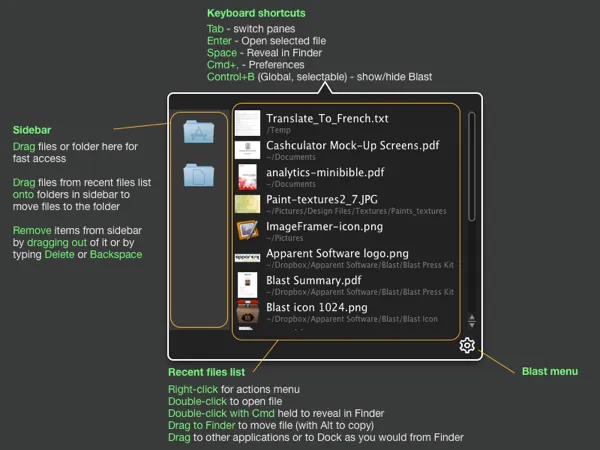Click the Apparent Software logo.png thumbnail
The width and height of the screenshot is (600, 450).
point(248,258)
